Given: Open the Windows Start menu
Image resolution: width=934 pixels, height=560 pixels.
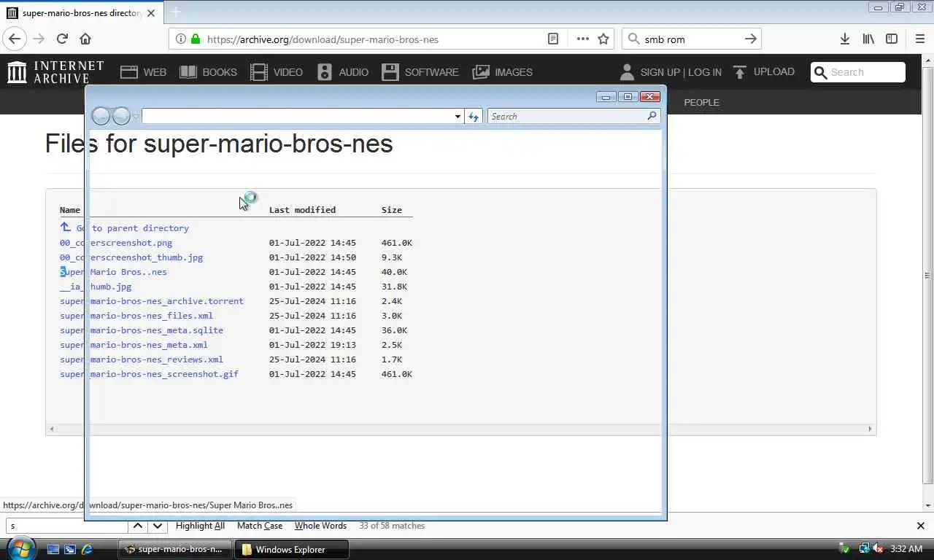Looking at the screenshot, I should click(20, 548).
